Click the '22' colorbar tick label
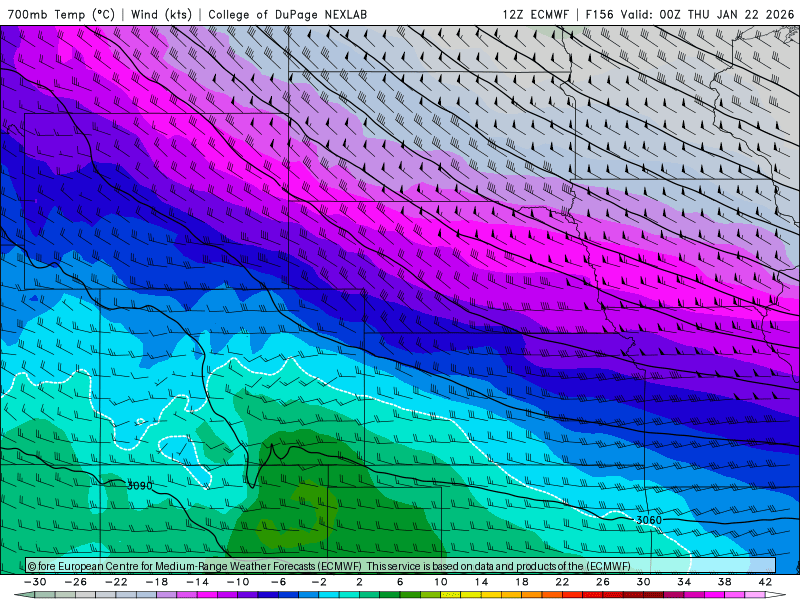This screenshot has width=800, height=600. [x=562, y=582]
